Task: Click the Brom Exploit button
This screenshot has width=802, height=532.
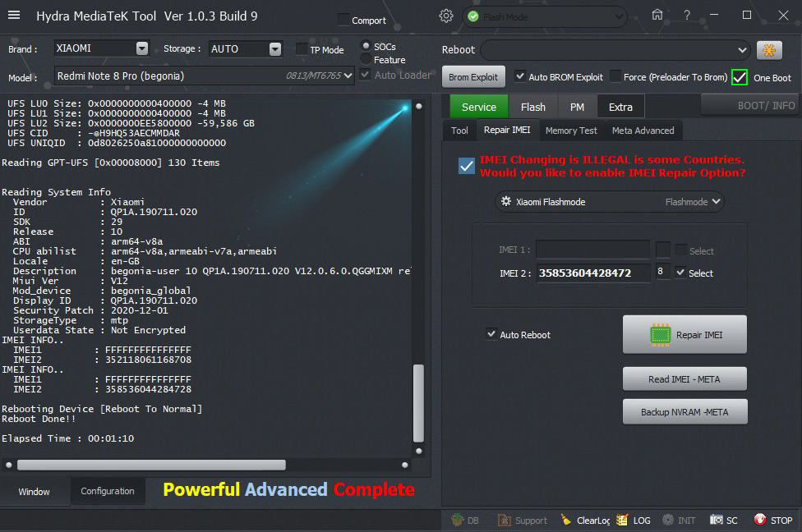Action: [x=473, y=76]
